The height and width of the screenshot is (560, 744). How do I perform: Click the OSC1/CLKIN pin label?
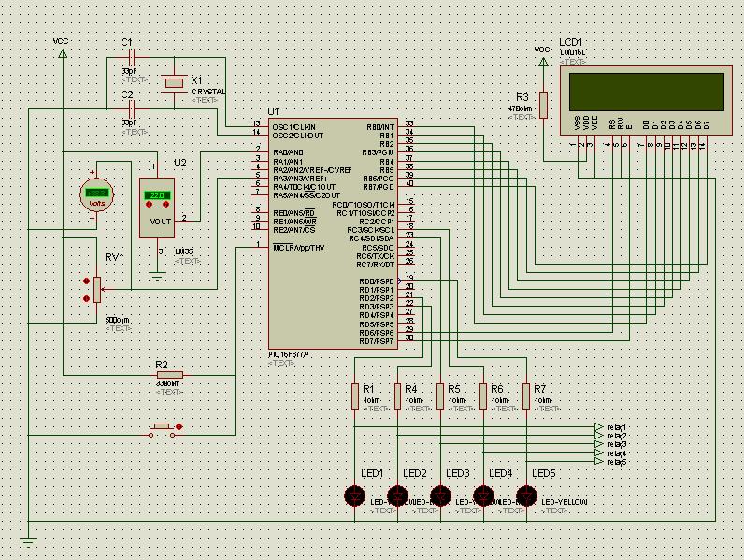pyautogui.click(x=294, y=127)
